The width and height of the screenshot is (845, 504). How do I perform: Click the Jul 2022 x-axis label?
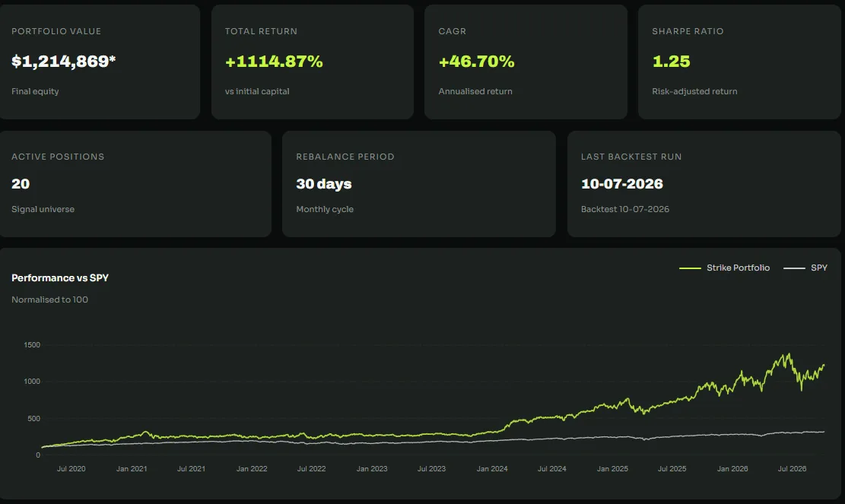[312, 468]
